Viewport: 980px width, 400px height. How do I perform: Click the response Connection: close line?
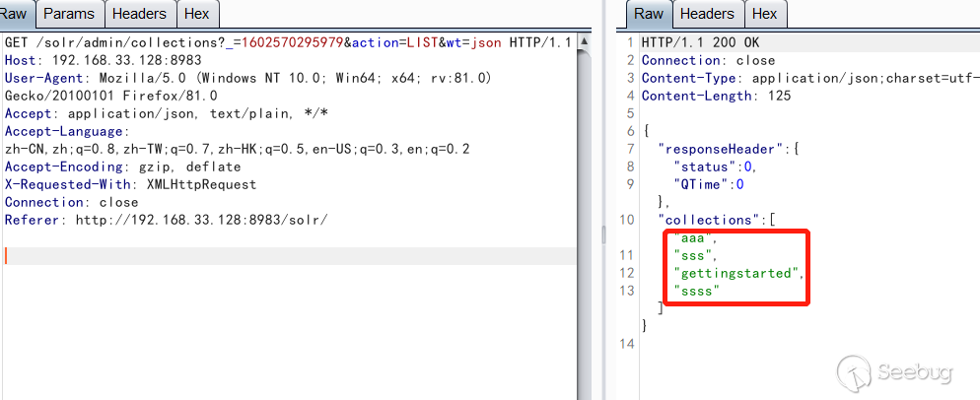coord(708,61)
